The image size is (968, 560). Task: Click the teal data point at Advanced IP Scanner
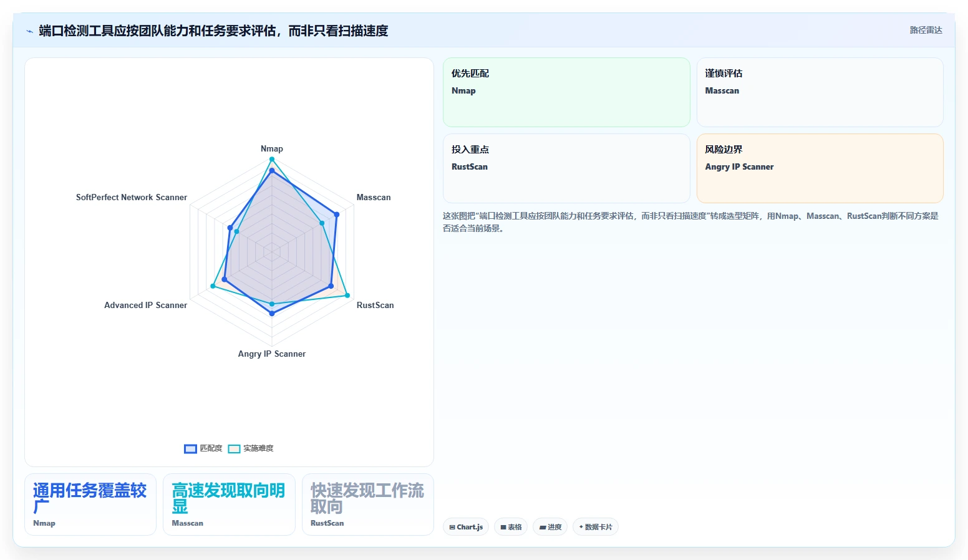213,286
